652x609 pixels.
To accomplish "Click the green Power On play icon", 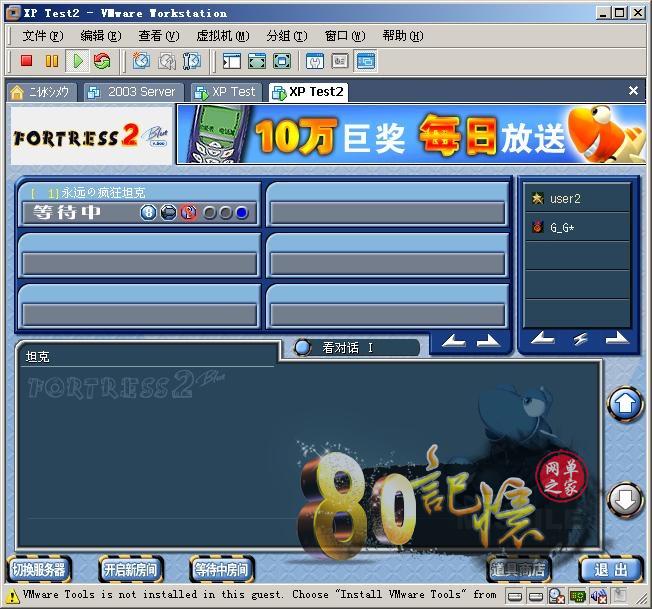I will pos(77,61).
